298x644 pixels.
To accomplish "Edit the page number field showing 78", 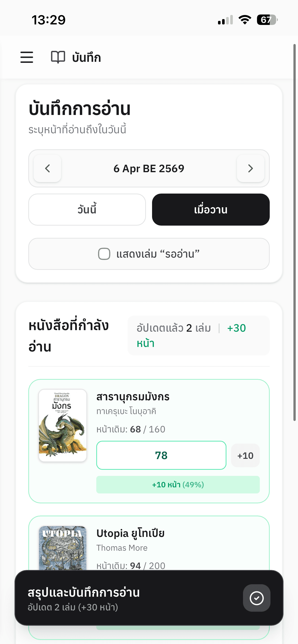I will (x=161, y=455).
